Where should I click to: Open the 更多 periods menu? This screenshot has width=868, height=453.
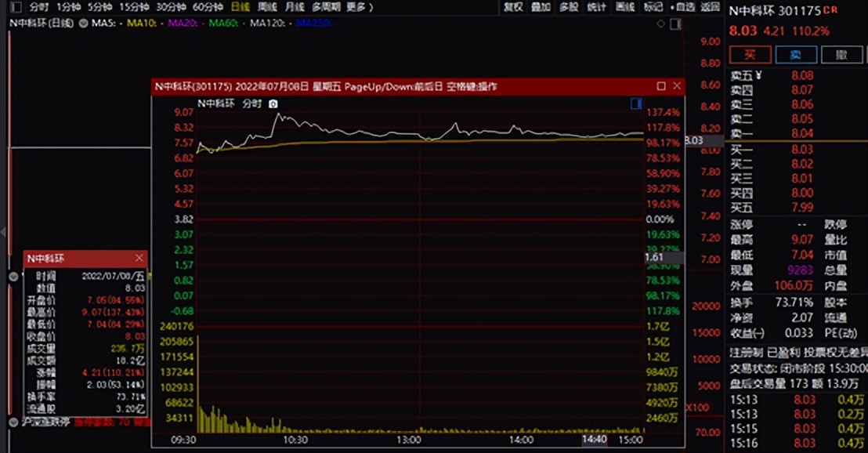tap(356, 7)
